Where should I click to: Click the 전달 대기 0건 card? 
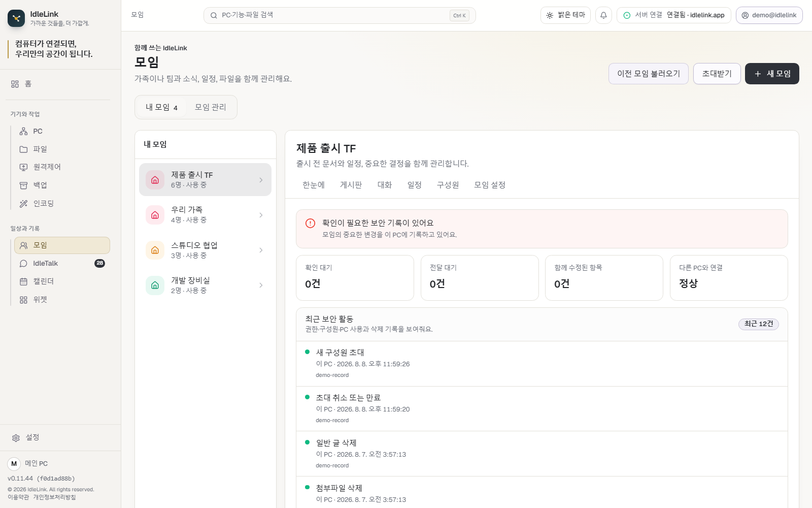coord(480,278)
